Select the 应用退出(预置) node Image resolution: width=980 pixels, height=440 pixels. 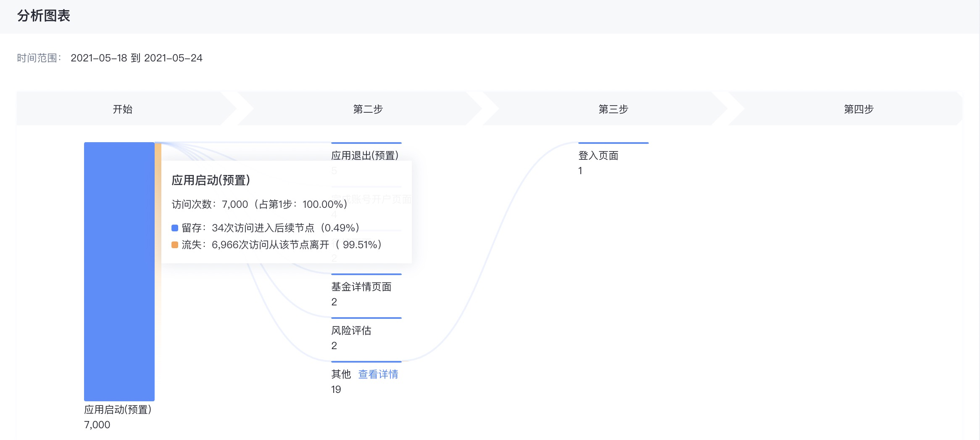click(x=365, y=155)
